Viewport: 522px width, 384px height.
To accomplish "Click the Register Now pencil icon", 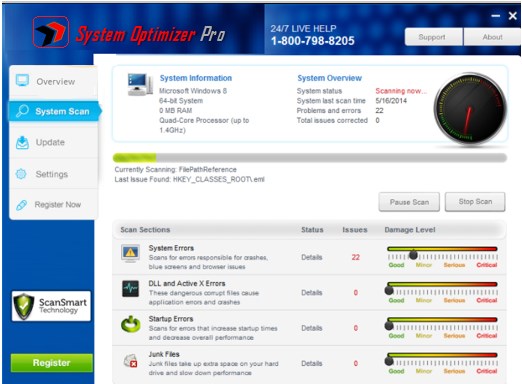I will click(22, 205).
